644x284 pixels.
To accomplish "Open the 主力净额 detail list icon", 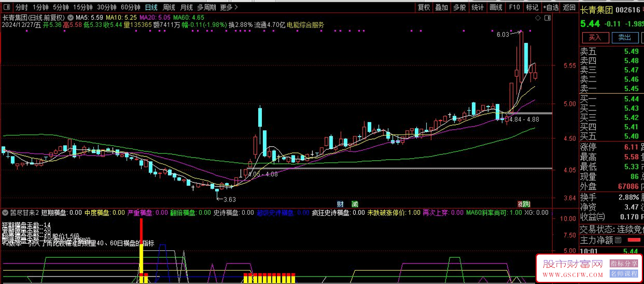I will pos(618,240).
